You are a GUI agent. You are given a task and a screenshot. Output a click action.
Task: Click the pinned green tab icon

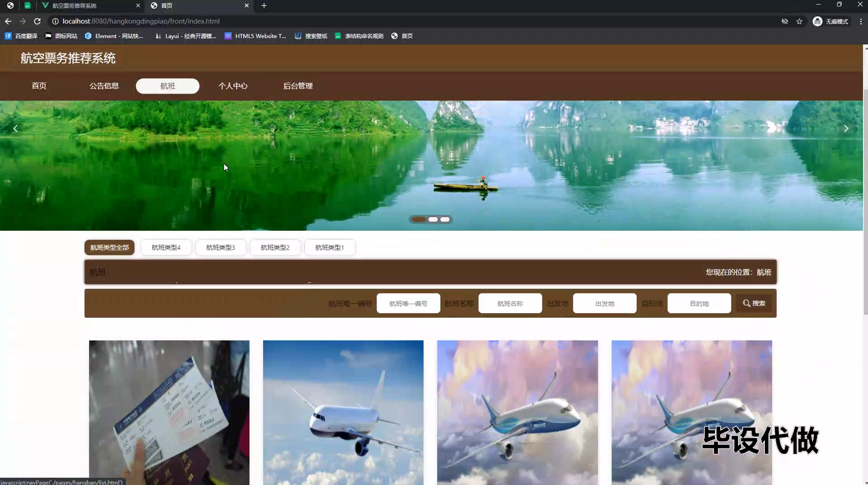coord(28,5)
